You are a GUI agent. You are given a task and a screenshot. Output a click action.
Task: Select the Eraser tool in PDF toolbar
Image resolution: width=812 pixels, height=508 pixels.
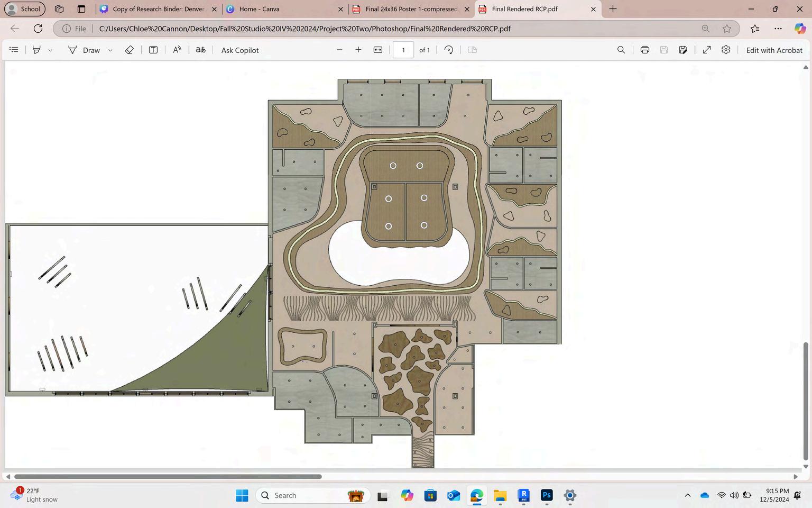click(x=129, y=50)
